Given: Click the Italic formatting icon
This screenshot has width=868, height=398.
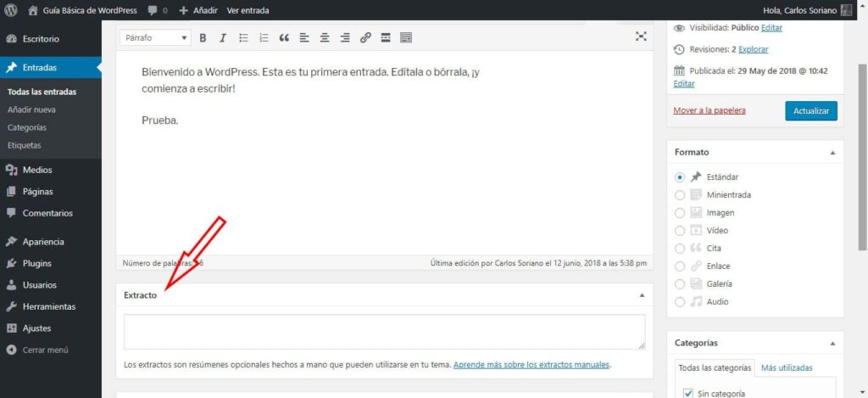Looking at the screenshot, I should click(223, 37).
